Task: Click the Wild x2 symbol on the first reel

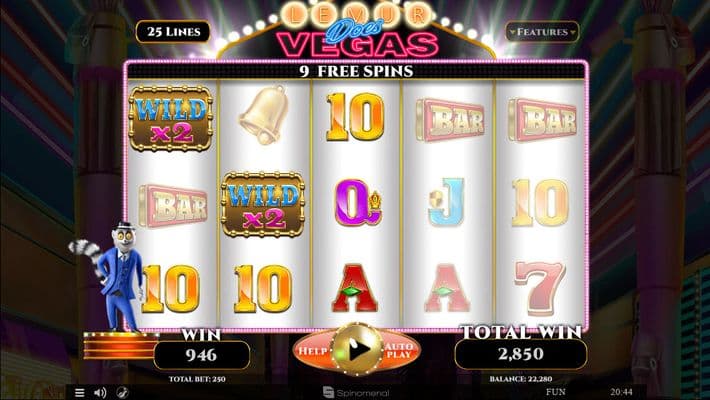Action: coord(171,119)
